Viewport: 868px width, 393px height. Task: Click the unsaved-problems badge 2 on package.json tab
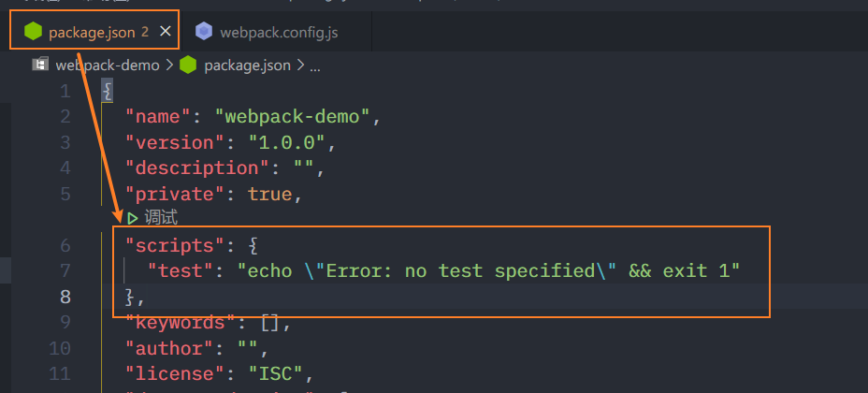(x=145, y=32)
